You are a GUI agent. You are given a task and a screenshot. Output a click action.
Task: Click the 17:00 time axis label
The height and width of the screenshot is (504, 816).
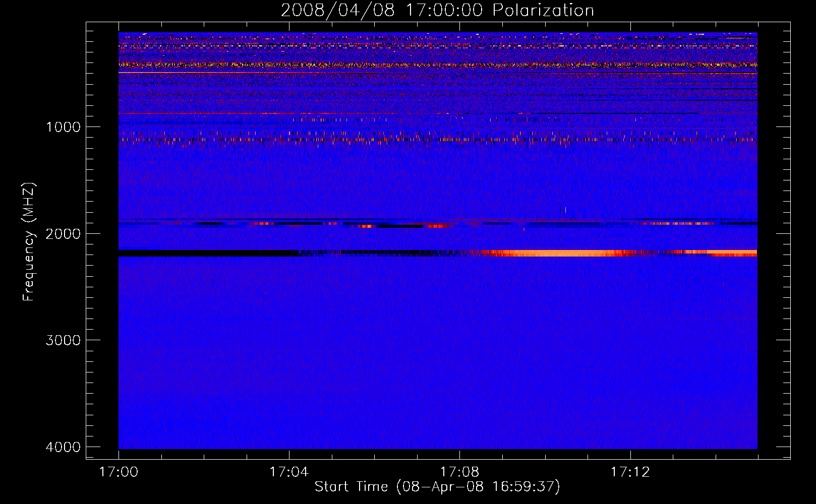pos(119,472)
